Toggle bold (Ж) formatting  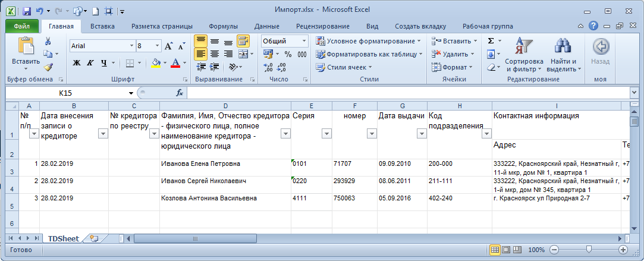[x=76, y=63]
